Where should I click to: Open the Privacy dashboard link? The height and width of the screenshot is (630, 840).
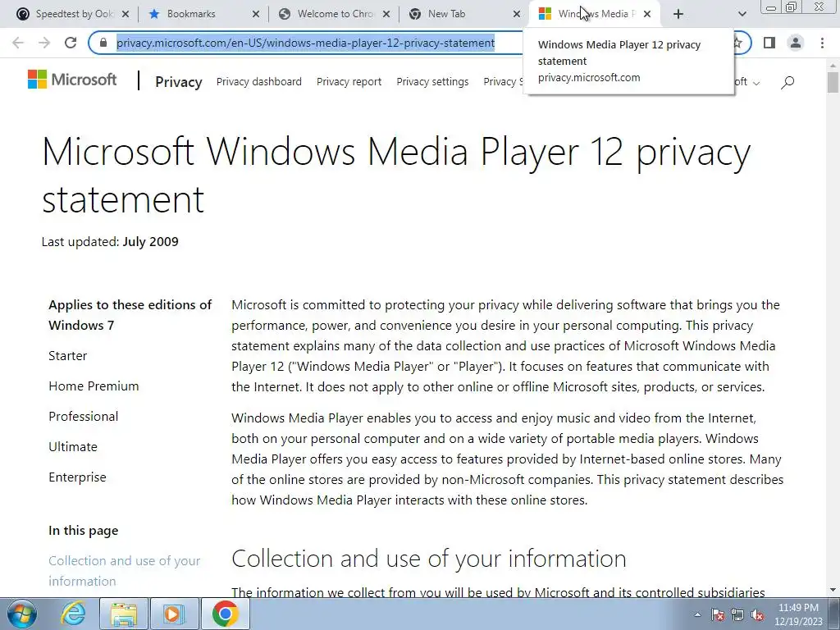pos(258,82)
